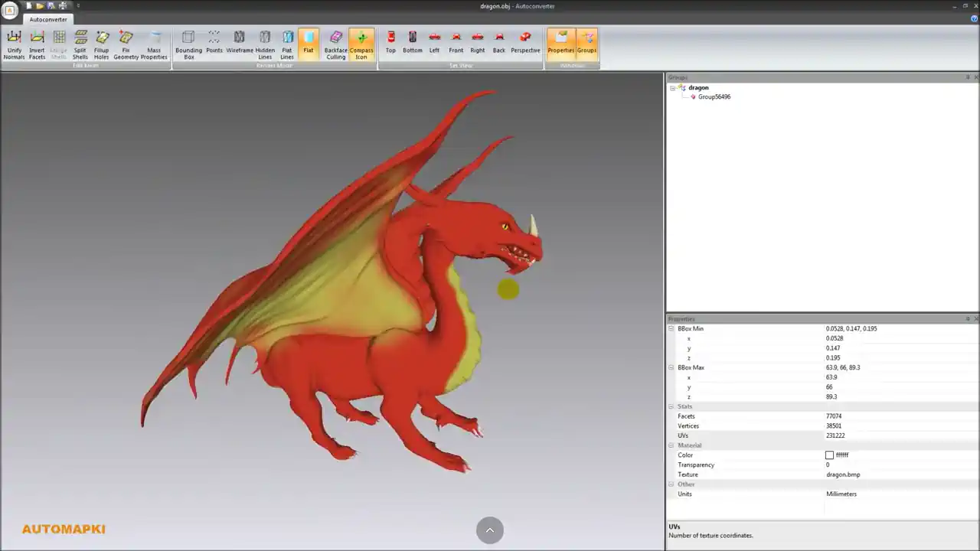Run the Fillup Holes tool
Image resolution: width=980 pixels, height=551 pixels.
click(102, 44)
